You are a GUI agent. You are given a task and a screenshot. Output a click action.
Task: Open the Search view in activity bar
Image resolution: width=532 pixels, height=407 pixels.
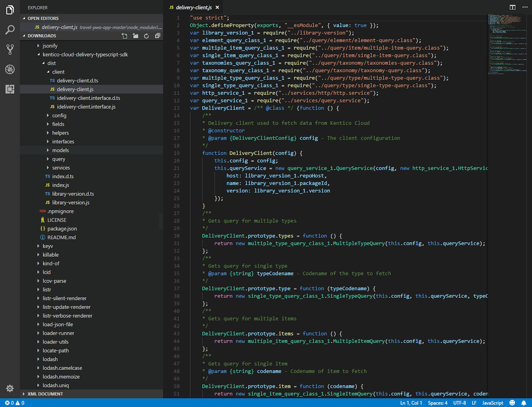click(10, 30)
